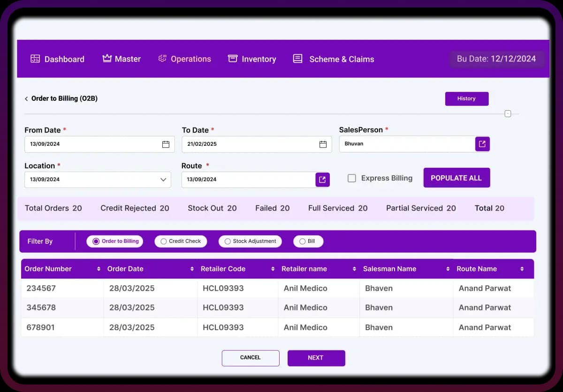The height and width of the screenshot is (392, 563).
Task: Click the Scheme & Claims icon
Action: [x=297, y=59]
